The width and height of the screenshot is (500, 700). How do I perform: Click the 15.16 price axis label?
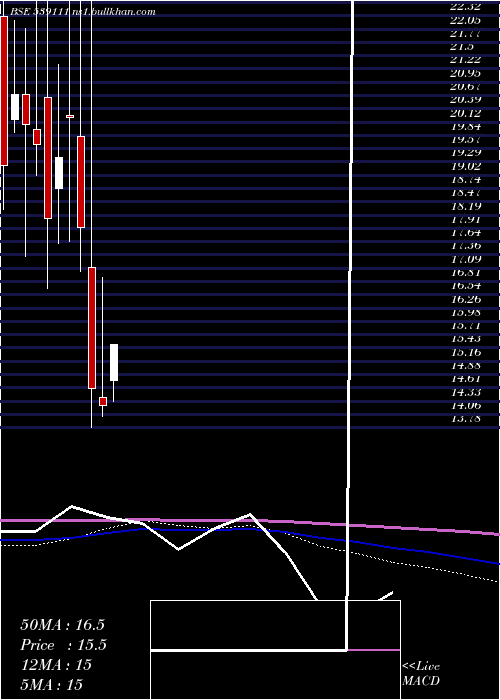click(466, 352)
